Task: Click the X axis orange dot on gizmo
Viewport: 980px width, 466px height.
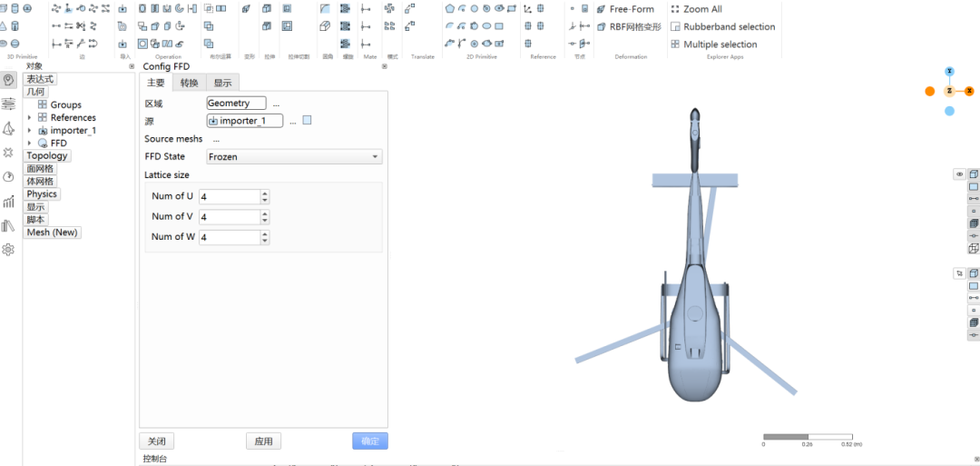Action: click(969, 91)
